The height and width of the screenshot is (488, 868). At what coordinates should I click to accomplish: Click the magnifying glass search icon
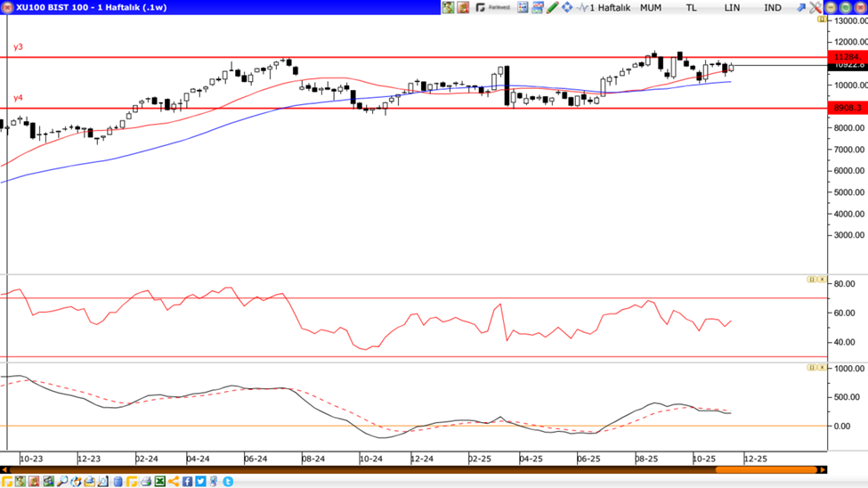tap(62, 482)
